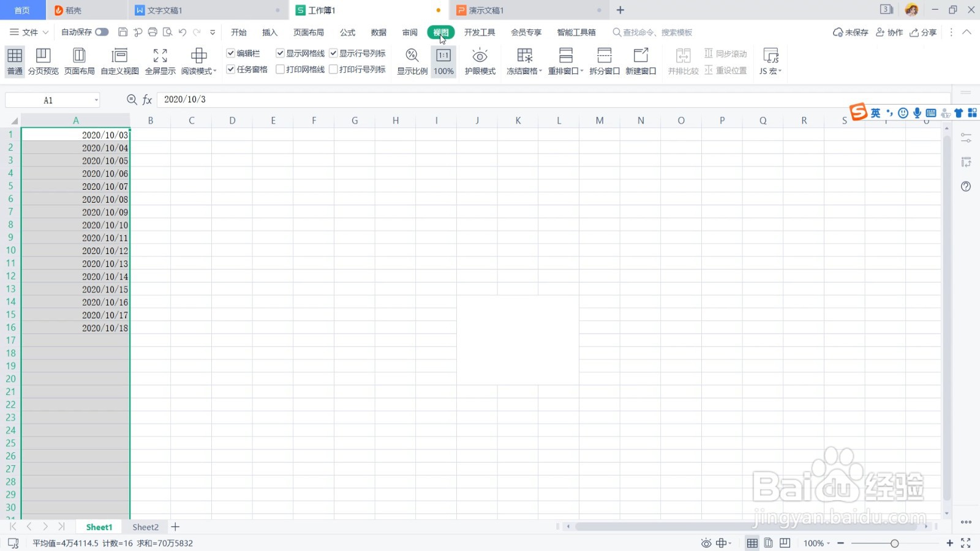Open the Formulas ribbon tab
Image resolution: width=980 pixels, height=551 pixels.
347,32
